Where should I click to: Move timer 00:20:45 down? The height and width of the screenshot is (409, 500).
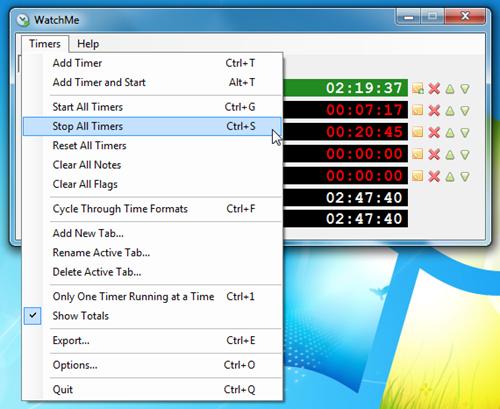(x=465, y=133)
